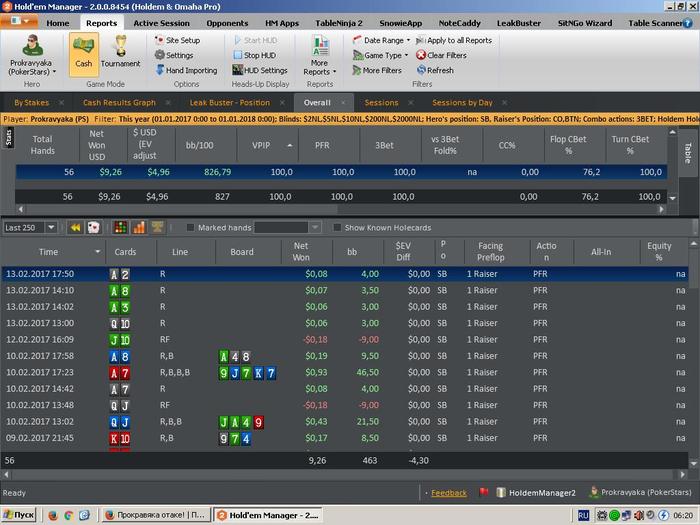Screen dimensions: 700x525
Task: Open Settings gear option
Action: coord(174,55)
